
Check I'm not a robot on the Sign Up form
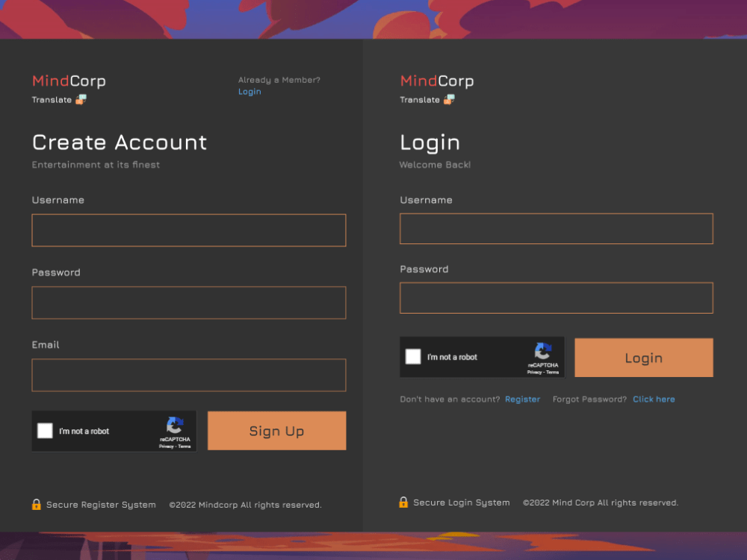pos(45,431)
